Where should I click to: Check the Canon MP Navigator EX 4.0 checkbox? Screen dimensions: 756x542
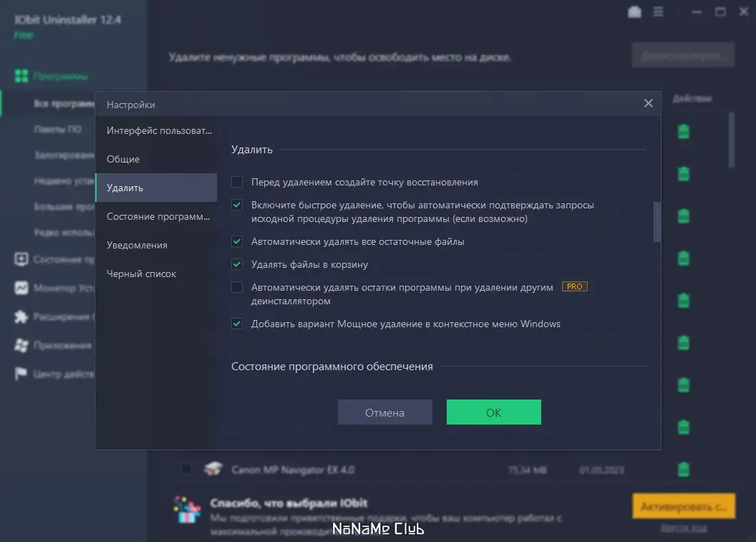186,469
